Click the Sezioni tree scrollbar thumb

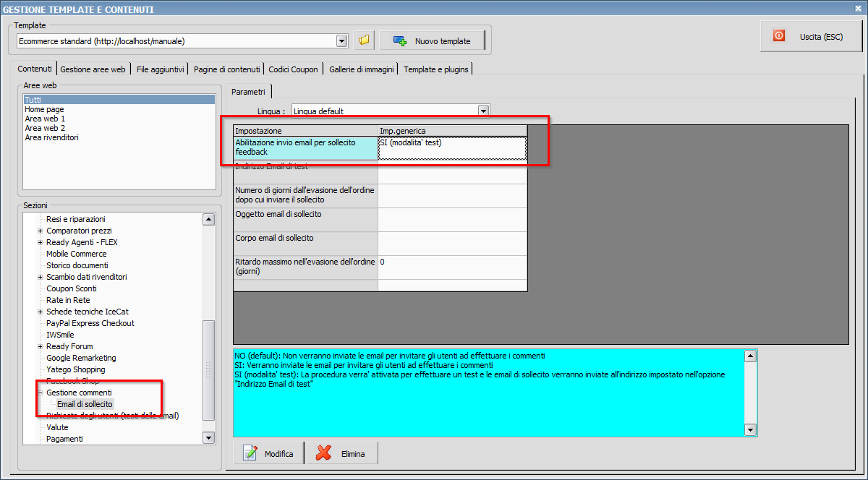(208, 369)
